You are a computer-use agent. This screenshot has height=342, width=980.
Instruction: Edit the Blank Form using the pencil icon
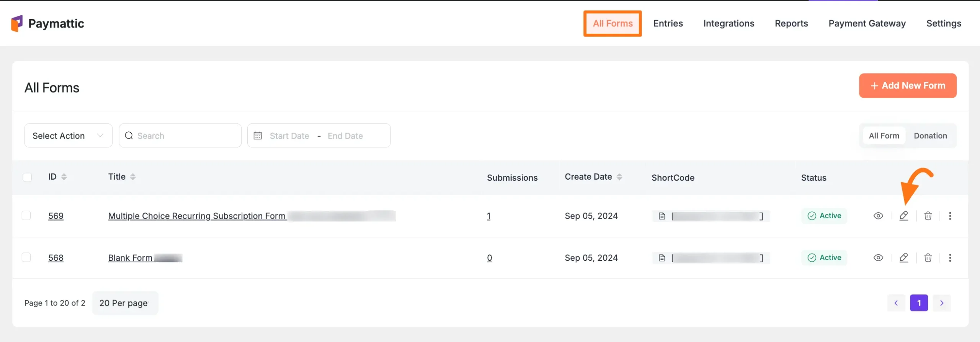click(903, 258)
